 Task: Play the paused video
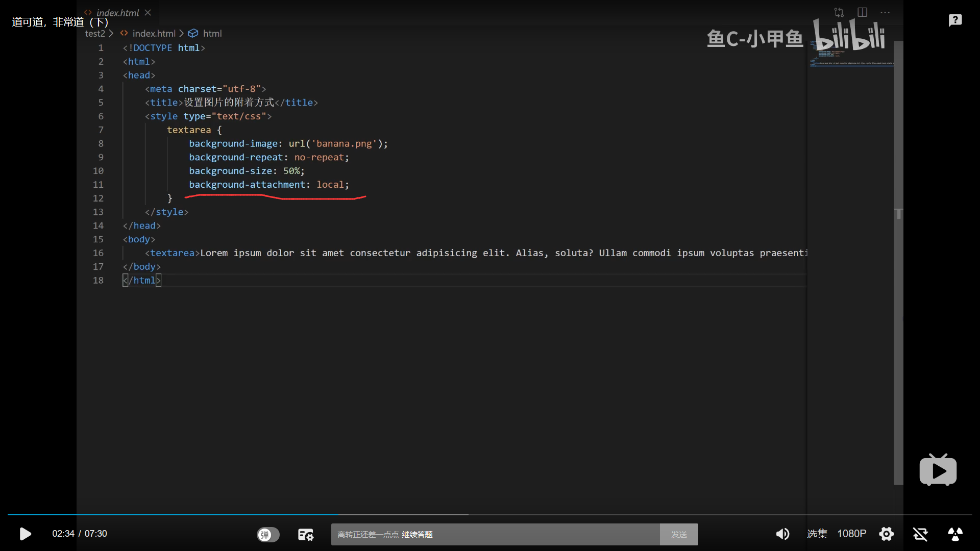click(25, 534)
